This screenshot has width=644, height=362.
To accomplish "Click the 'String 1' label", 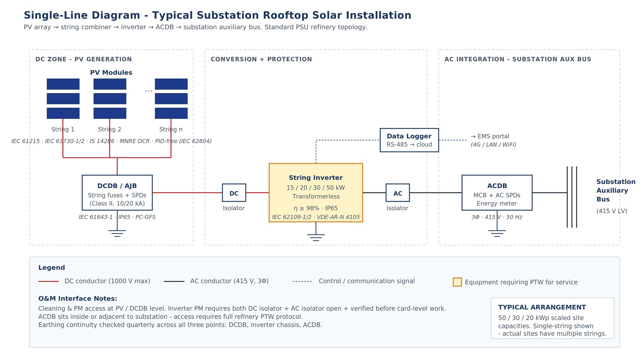I will pos(63,129).
